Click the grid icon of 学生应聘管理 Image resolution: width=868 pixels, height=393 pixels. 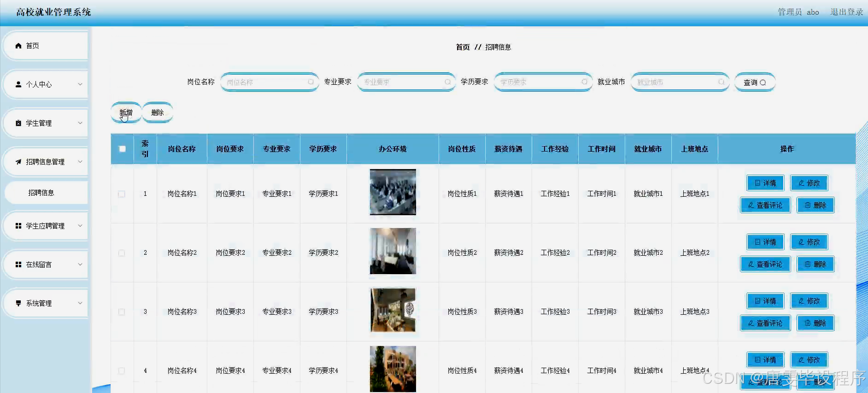tap(18, 226)
